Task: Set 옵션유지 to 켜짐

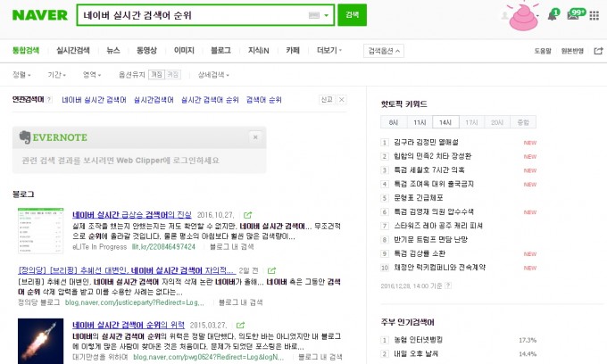Action: 172,74
